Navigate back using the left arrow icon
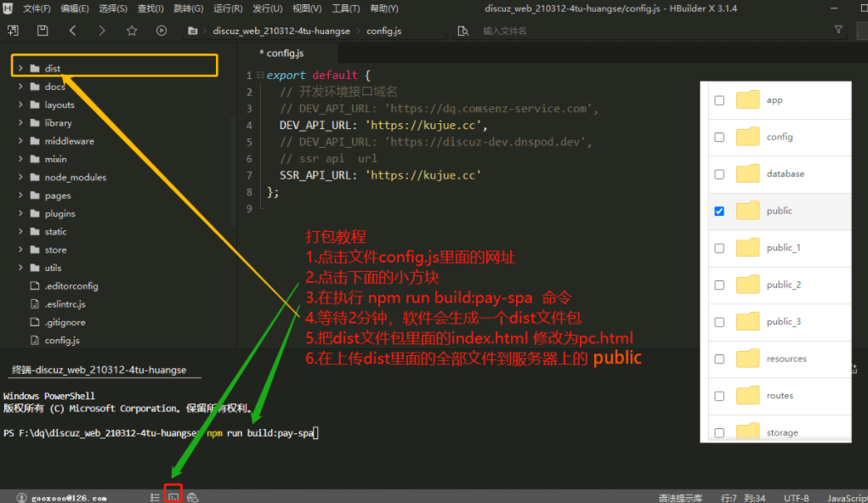 click(x=73, y=30)
